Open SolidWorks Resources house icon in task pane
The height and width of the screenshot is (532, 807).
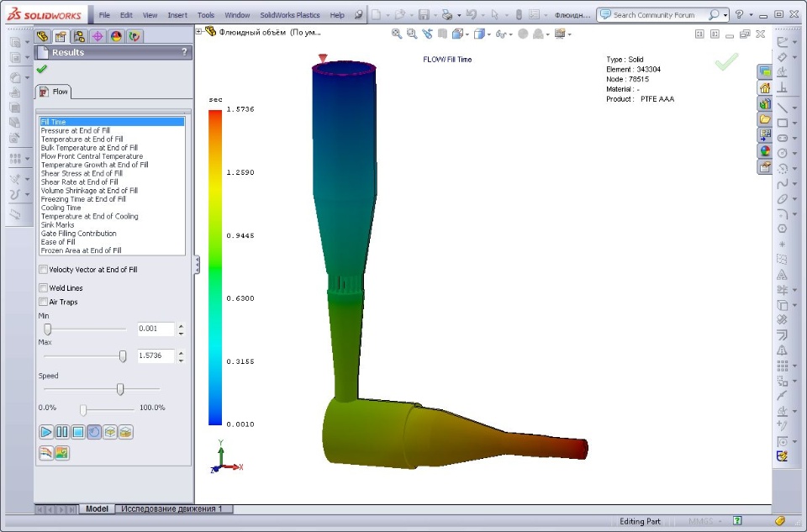point(765,88)
